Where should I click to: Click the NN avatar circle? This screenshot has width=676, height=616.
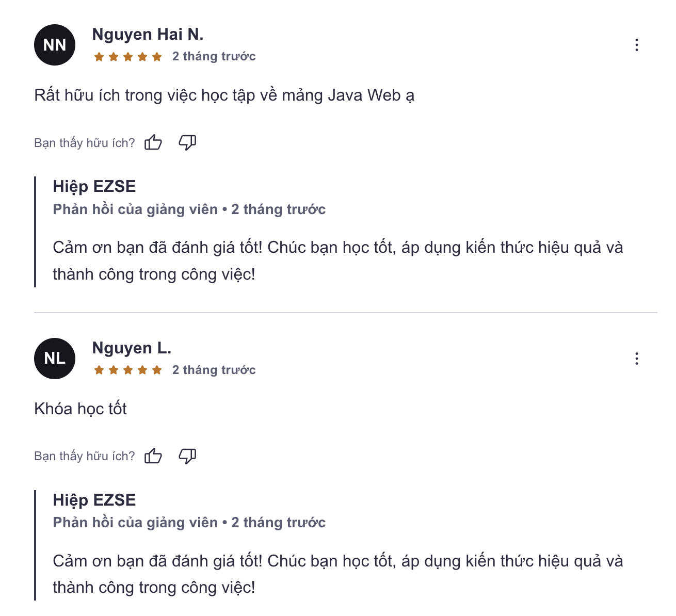[55, 45]
